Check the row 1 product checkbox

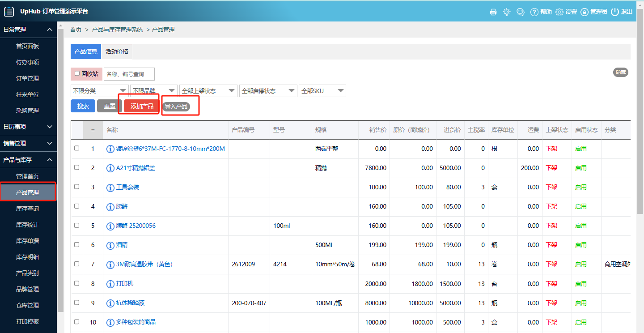coord(76,148)
